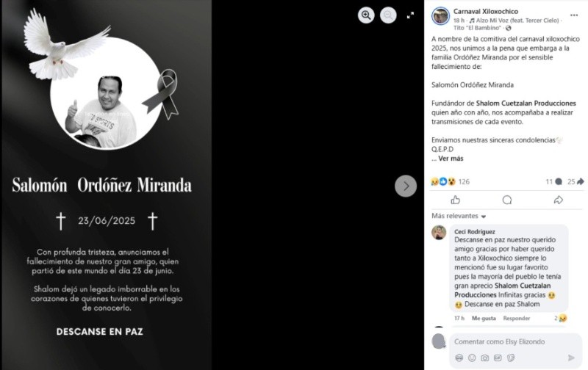Like the post with thumbs-up icon
588x370 pixels.
pos(455,200)
